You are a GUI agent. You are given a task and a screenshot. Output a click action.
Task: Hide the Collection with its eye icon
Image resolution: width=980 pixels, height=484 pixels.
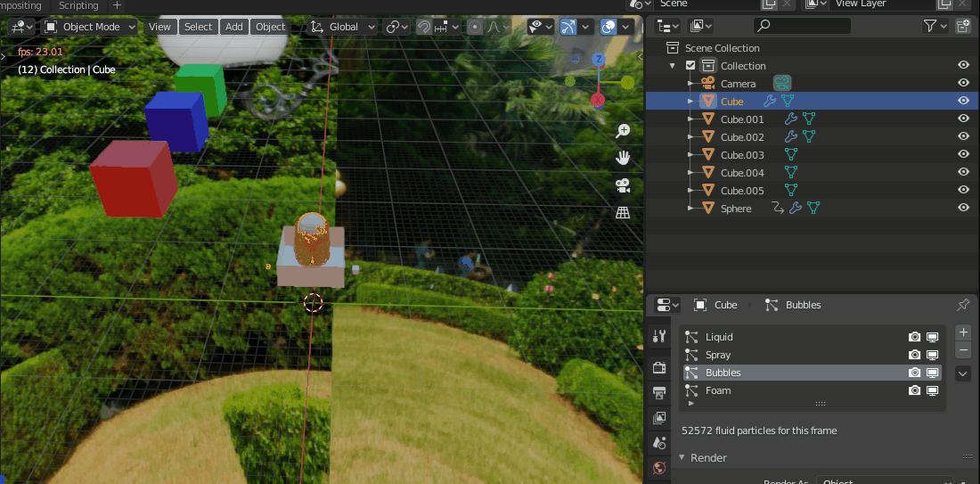(x=963, y=66)
